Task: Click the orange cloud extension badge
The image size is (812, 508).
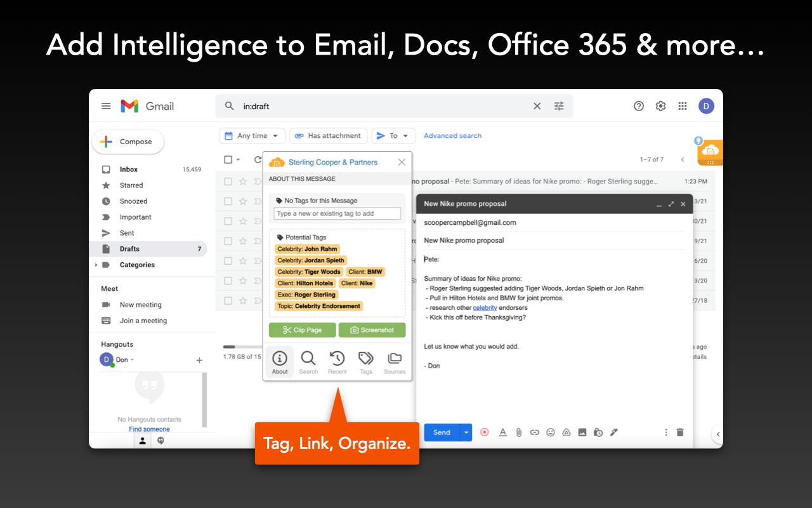Action: click(710, 152)
